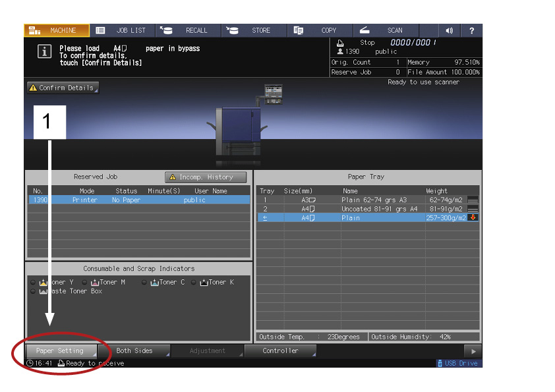This screenshot has width=555, height=392.
Task: Click the printer job icon beside Stop
Action: pyautogui.click(x=340, y=43)
